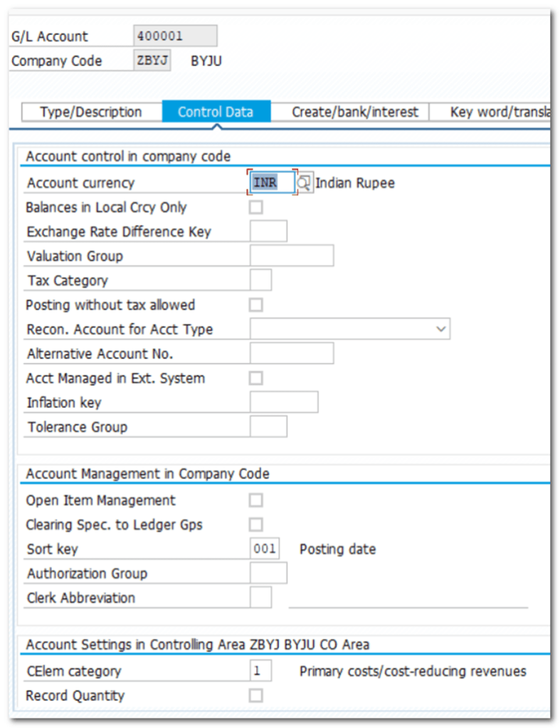The image size is (560, 728).
Task: Check Clearing Spec. to Ledger Gps
Action: point(255,525)
